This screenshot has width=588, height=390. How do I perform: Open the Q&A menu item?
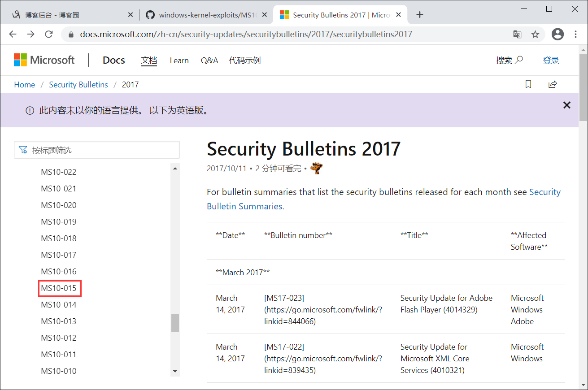point(209,61)
